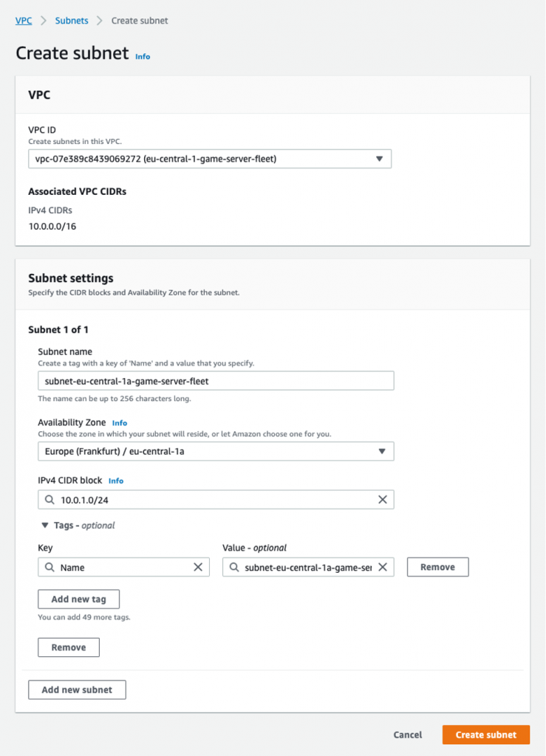This screenshot has width=546, height=756.
Task: Go to VPC breadcrumb link
Action: click(x=24, y=20)
